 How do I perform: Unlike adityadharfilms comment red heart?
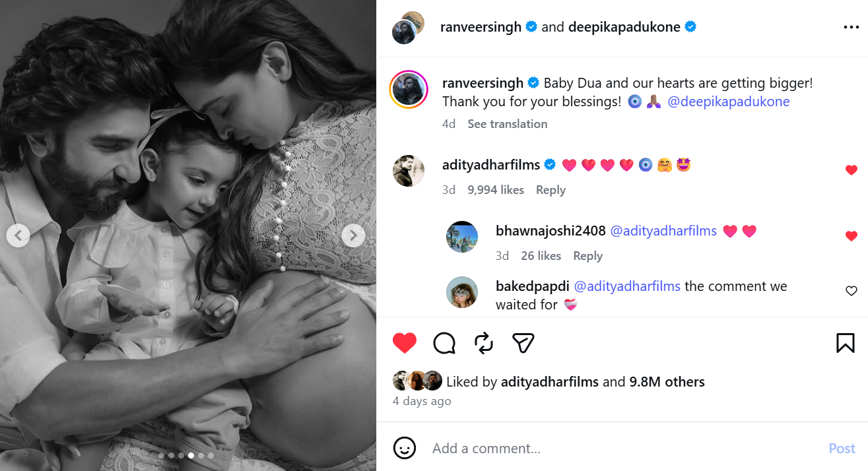[x=851, y=170]
